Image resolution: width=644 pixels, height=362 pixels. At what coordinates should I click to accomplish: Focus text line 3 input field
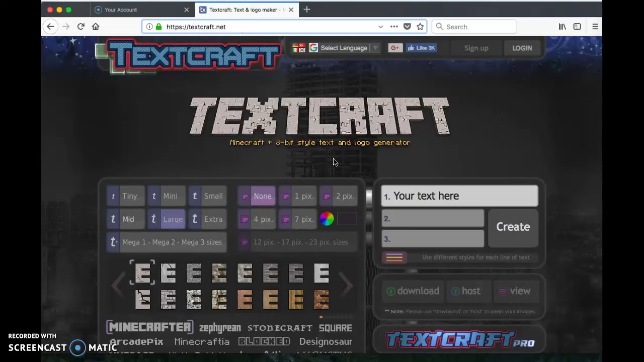433,239
